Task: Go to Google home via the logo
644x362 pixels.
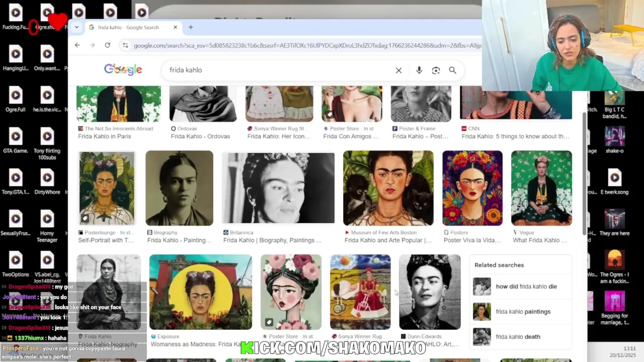Action: coord(123,70)
